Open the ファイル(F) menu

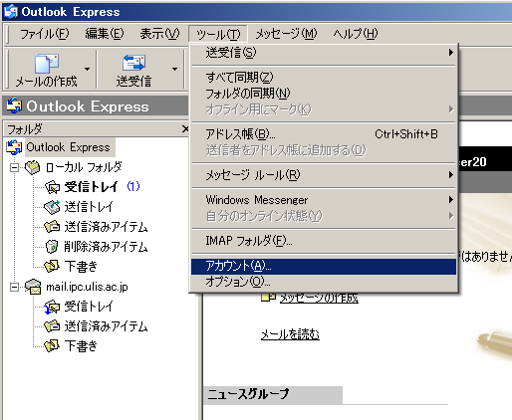45,34
